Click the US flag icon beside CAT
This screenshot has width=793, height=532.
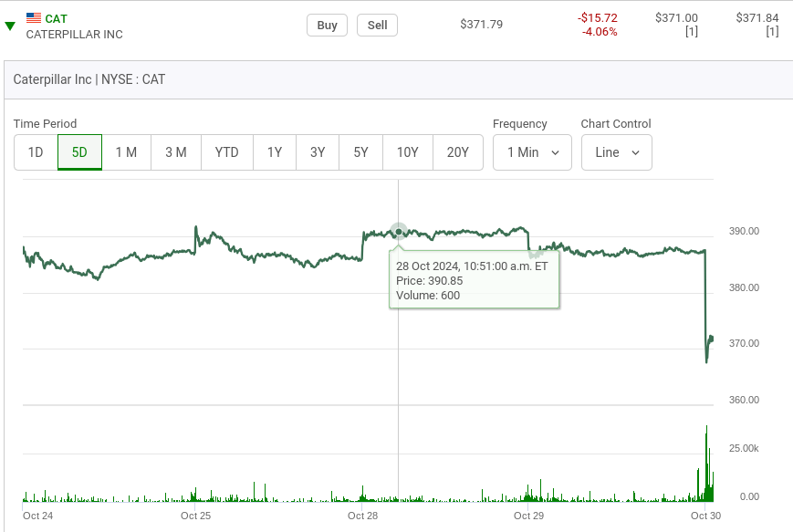point(34,17)
